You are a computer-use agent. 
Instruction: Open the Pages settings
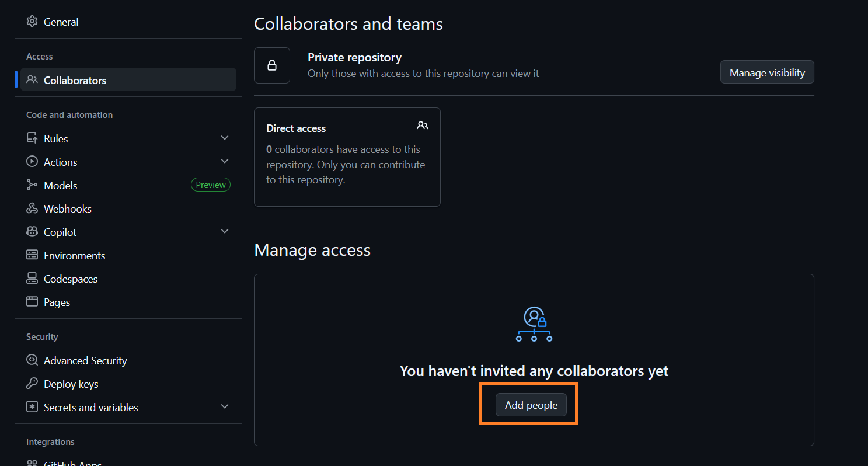[x=57, y=302]
